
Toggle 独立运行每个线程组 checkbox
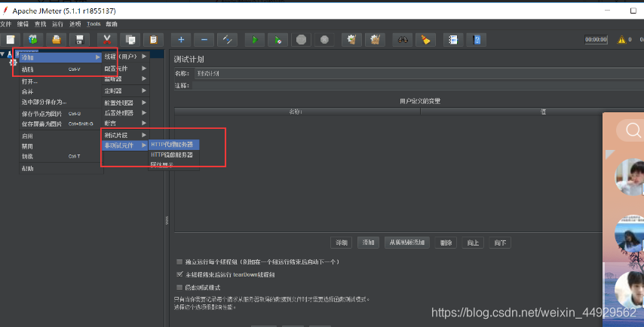(179, 261)
